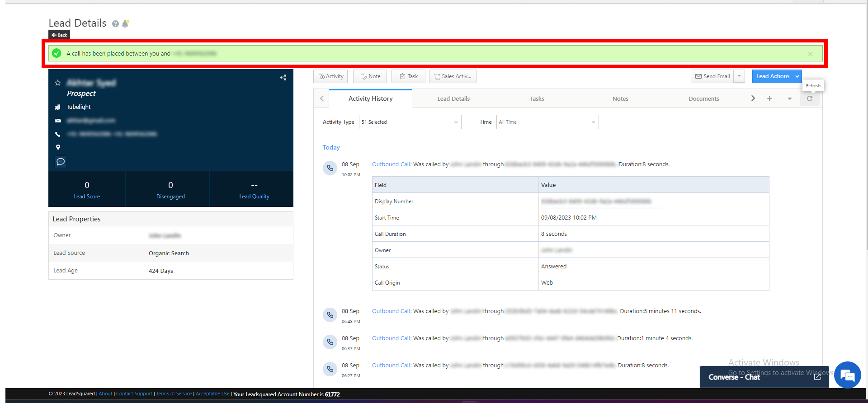This screenshot has height=403, width=868.
Task: Open the notification bell beside Lead Details
Action: pyautogui.click(x=125, y=23)
